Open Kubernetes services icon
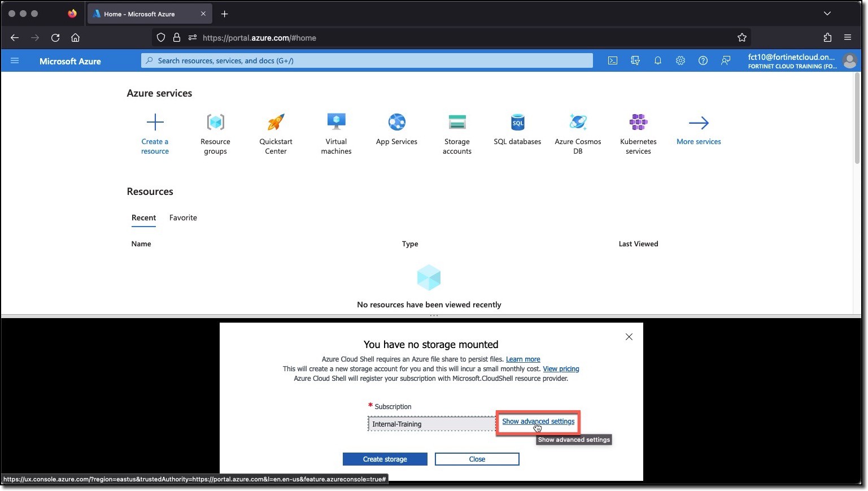 click(638, 122)
